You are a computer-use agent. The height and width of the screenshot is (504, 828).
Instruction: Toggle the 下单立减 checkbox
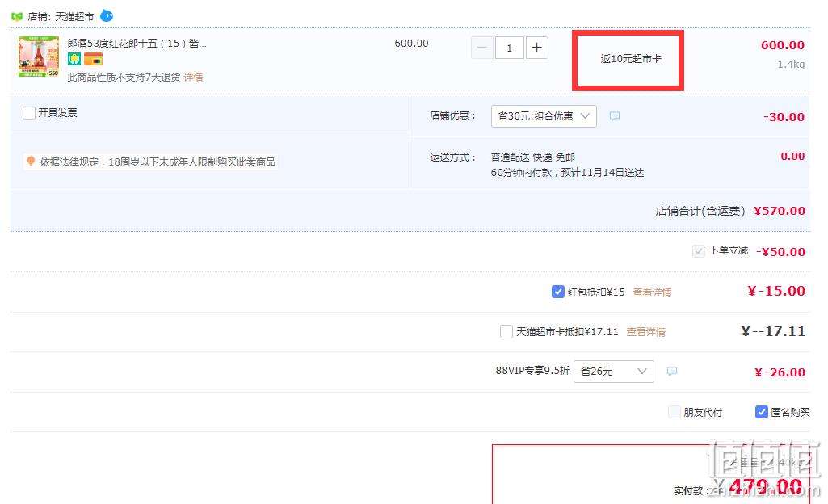[699, 251]
